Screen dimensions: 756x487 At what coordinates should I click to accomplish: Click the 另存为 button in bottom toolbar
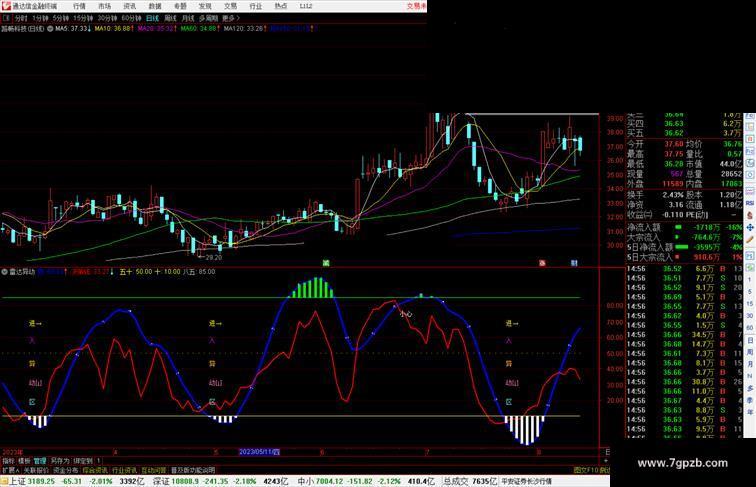pyautogui.click(x=60, y=461)
